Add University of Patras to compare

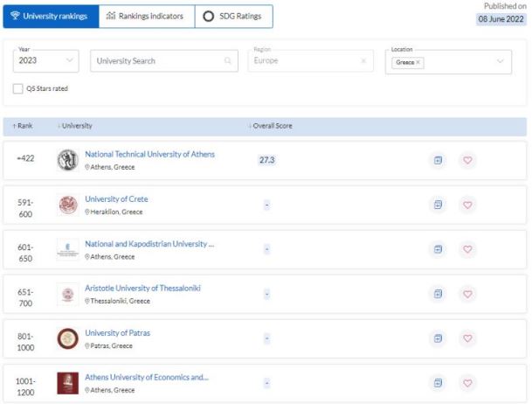click(439, 338)
